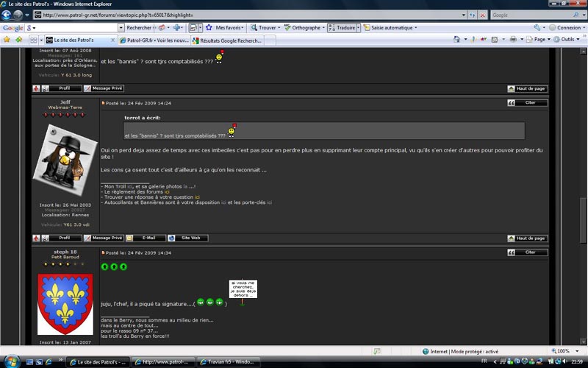Click the page vertical scrollbar thumb
The width and height of the screenshot is (588, 368).
583,220
